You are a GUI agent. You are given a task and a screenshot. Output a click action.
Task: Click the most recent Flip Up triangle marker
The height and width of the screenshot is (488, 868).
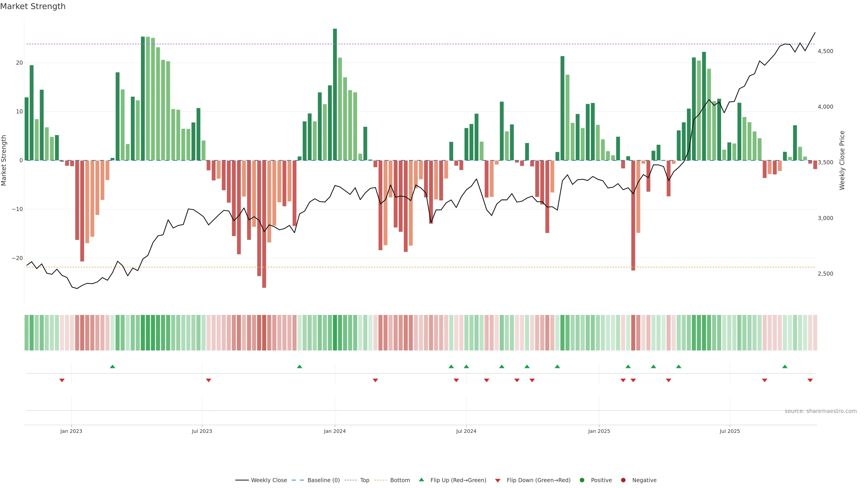point(785,366)
